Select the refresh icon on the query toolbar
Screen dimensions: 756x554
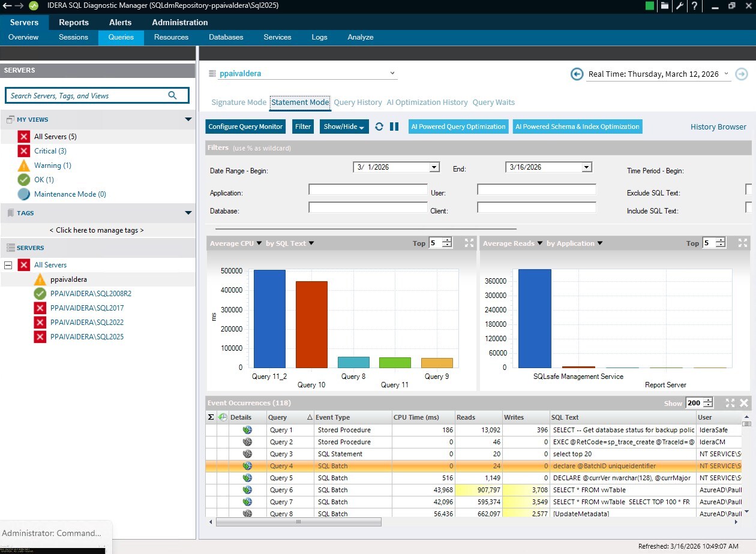coord(378,127)
